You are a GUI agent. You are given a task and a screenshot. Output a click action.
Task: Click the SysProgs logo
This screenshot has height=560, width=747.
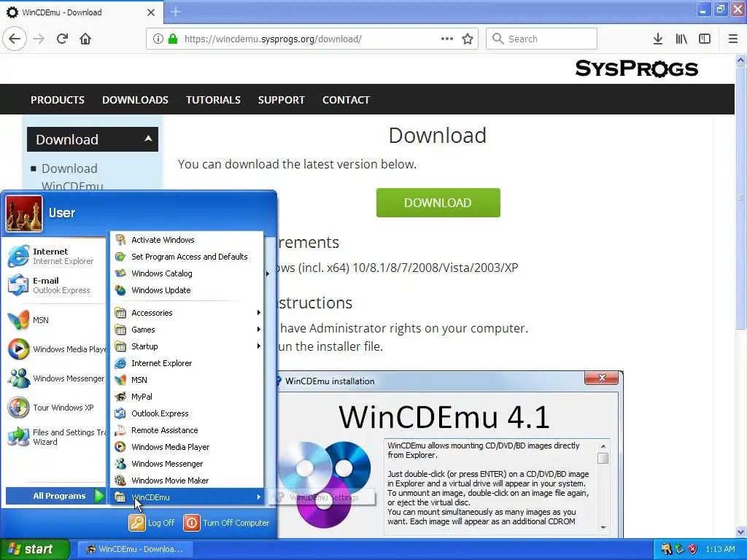(x=636, y=69)
